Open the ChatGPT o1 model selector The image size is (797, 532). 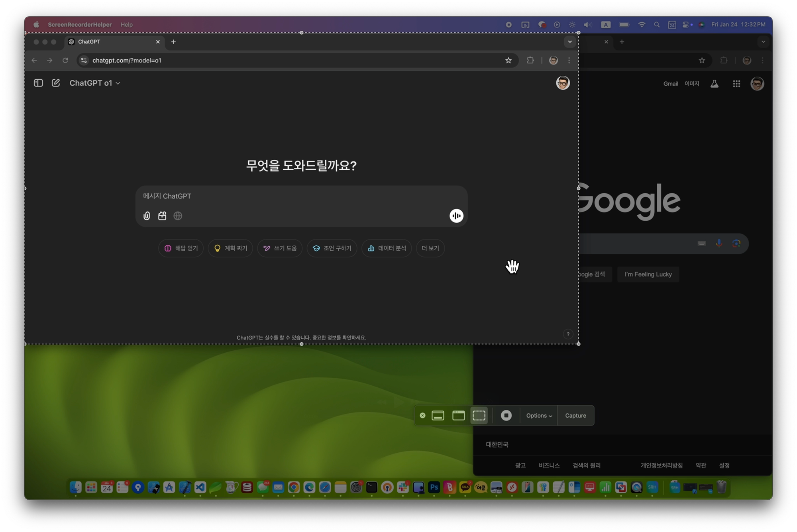[94, 83]
